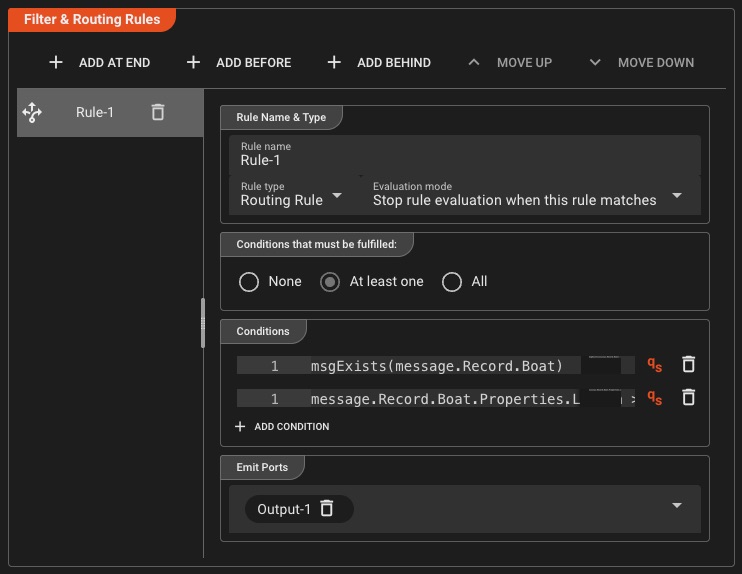Click the Conditions section label

pos(263,331)
